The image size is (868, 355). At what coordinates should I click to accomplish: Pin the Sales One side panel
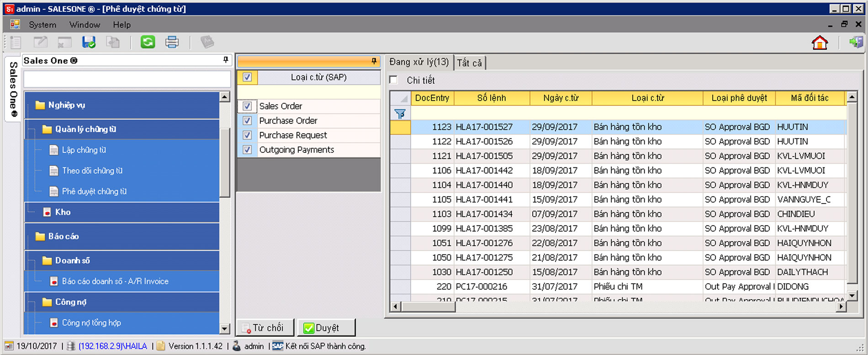(225, 60)
